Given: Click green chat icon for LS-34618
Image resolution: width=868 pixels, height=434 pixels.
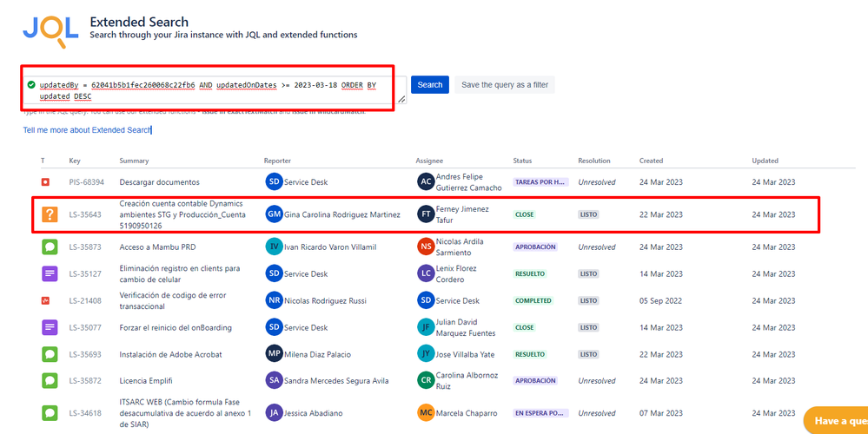Looking at the screenshot, I should (50, 413).
